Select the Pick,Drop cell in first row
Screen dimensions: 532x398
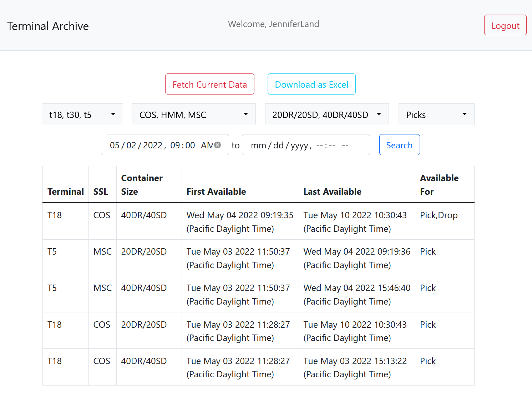pyautogui.click(x=439, y=215)
